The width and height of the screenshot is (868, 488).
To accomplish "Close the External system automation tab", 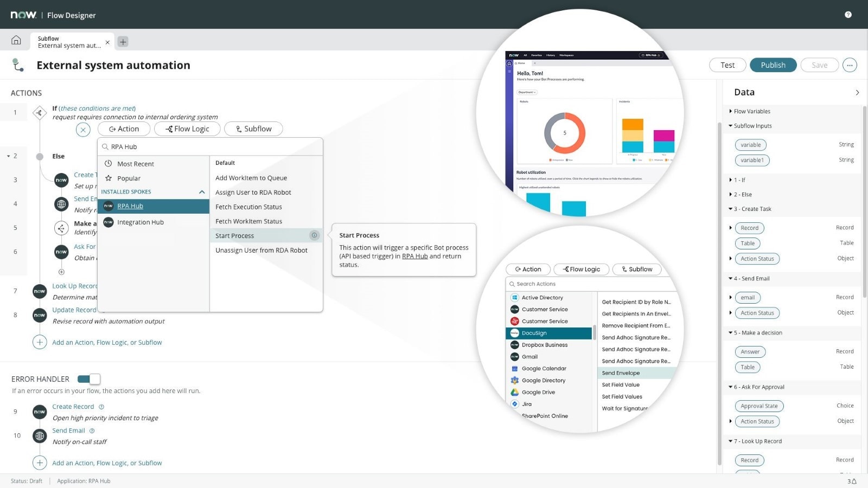I will (x=107, y=42).
